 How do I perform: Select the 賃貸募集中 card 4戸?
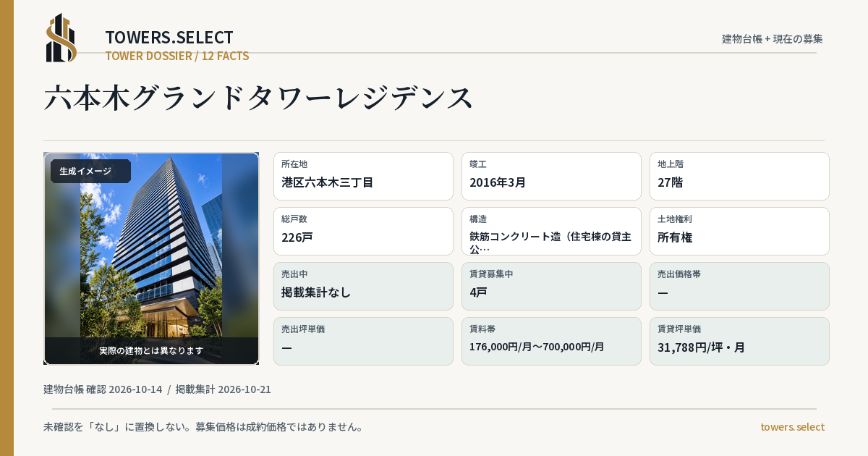coord(551,286)
